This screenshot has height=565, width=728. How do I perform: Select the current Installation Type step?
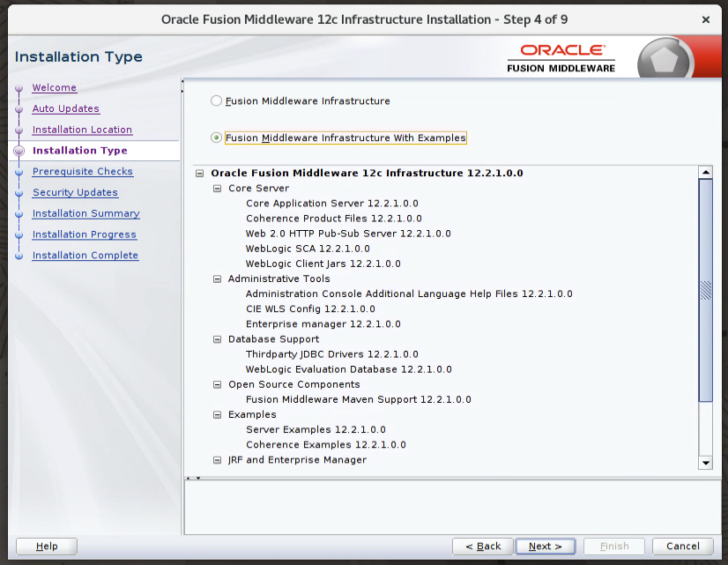click(x=80, y=151)
